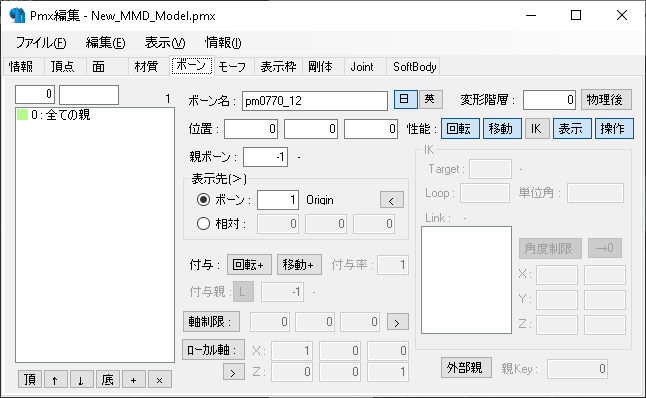The height and width of the screenshot is (398, 646).
Task: Open the 表示(V) menu
Action: [x=165, y=42]
